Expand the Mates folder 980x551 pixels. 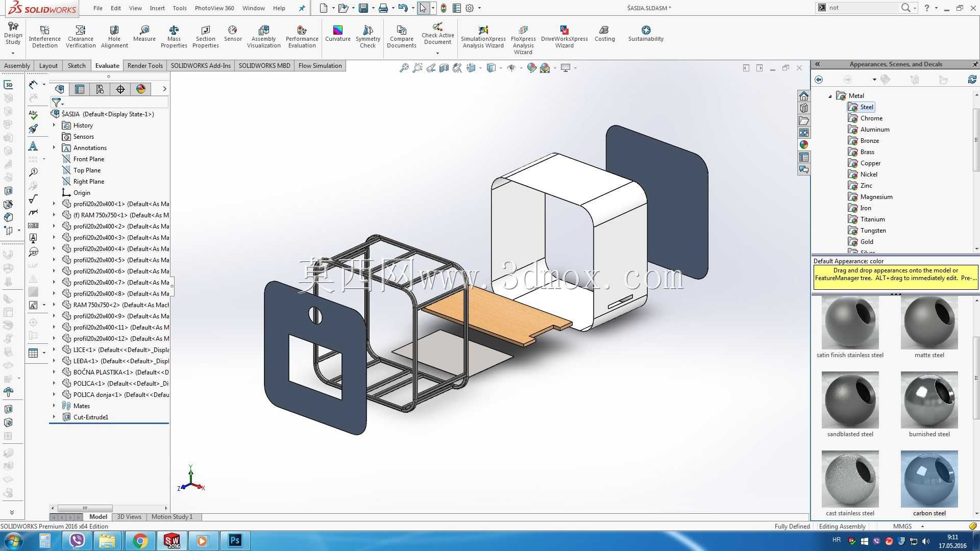54,406
